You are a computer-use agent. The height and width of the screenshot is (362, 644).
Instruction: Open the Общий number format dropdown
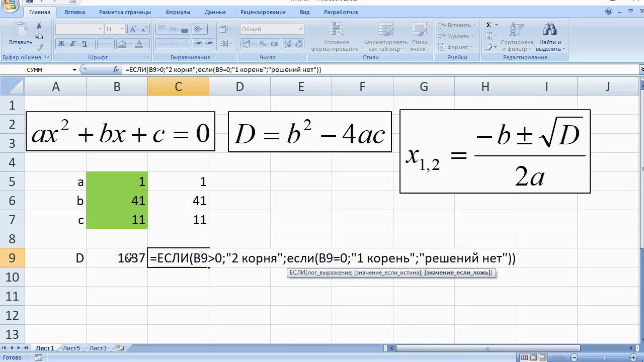click(x=301, y=29)
